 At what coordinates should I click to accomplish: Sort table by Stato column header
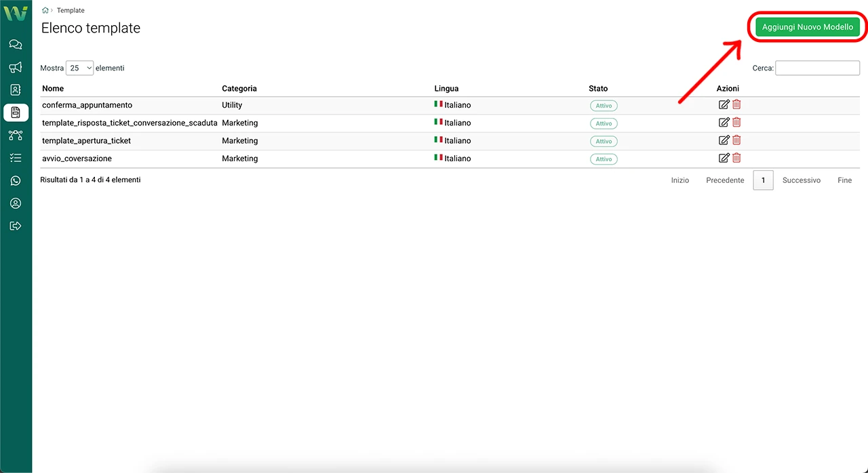pos(598,88)
